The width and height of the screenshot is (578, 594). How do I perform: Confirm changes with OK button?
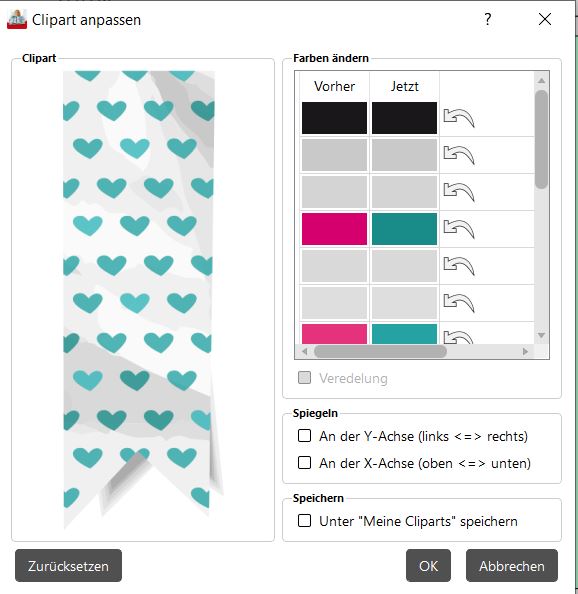tap(428, 566)
